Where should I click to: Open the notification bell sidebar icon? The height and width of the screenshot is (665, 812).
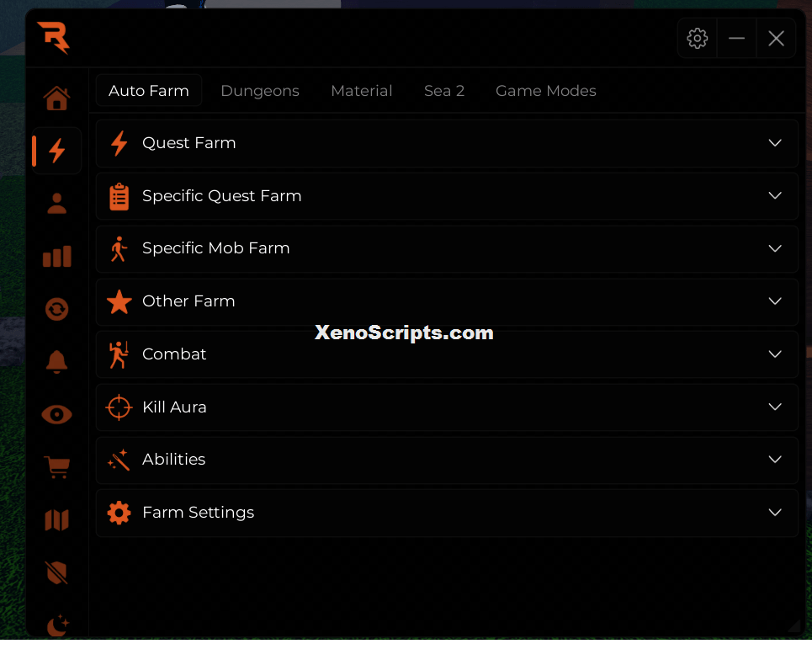[x=56, y=362]
